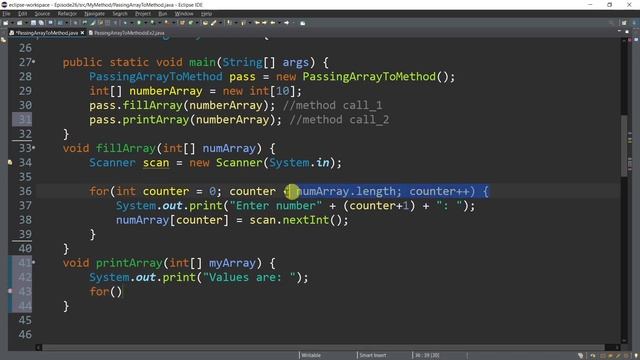Open the New wizard dropdown arrow
This screenshot has width=640, height=360.
[x=13, y=23]
